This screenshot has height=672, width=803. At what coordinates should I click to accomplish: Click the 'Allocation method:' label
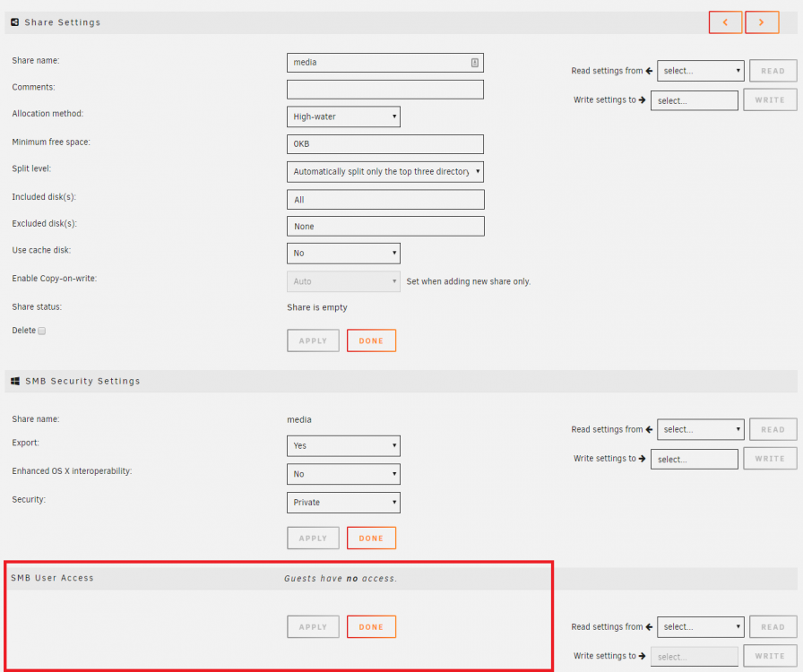(47, 114)
